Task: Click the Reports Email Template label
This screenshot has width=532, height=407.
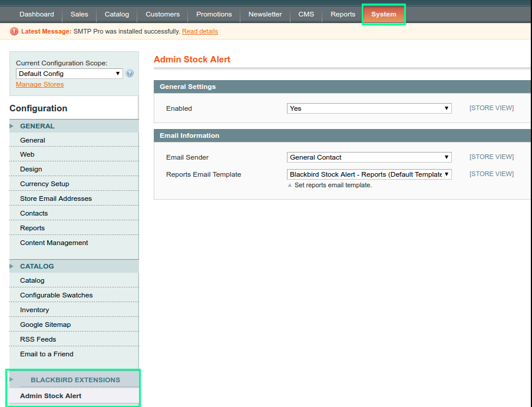Action: [x=204, y=174]
